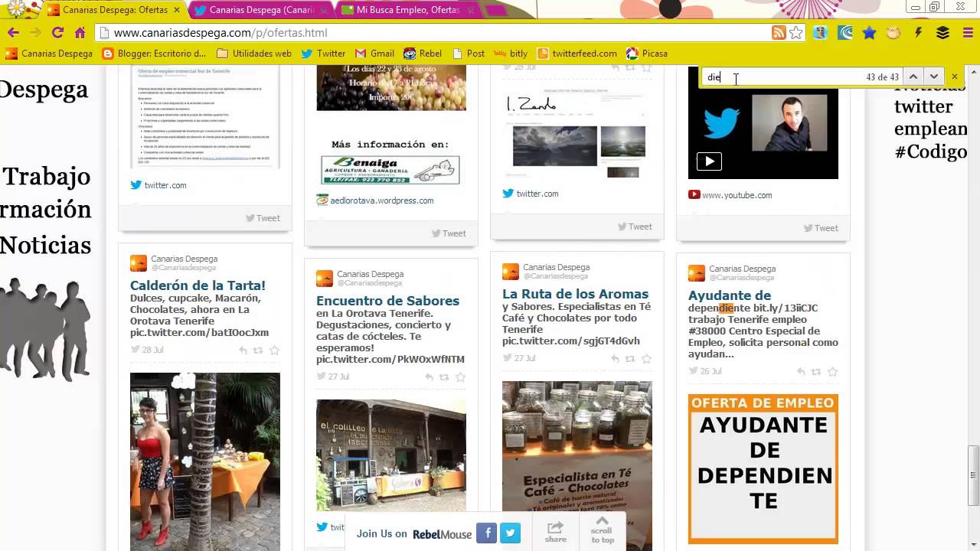Click the browser forward arrow
The height and width of the screenshot is (551, 980).
coord(35,33)
